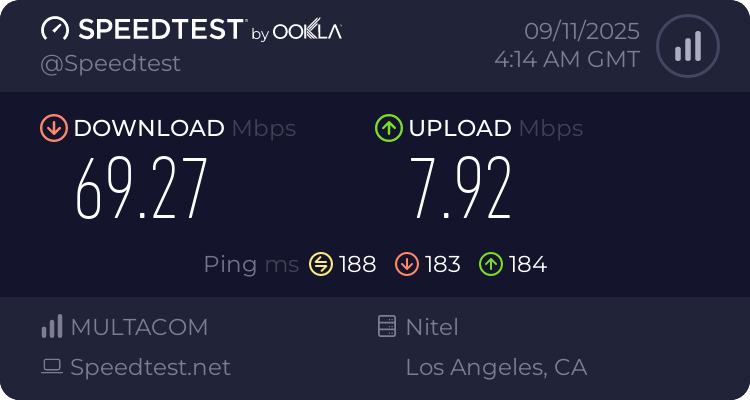Click the green upload ping icon

pos(490,264)
